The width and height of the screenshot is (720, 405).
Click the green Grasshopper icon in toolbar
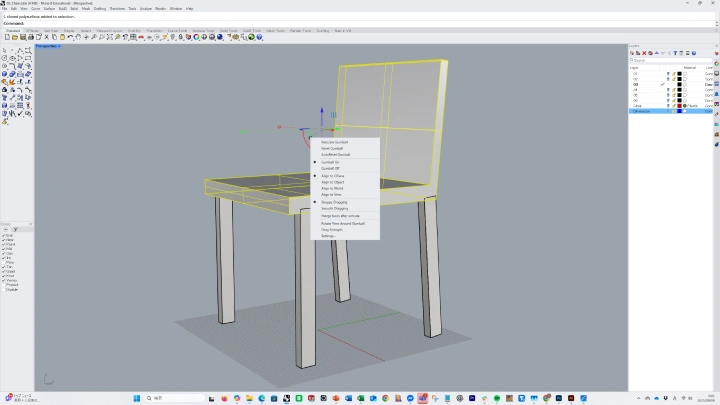coord(251,37)
